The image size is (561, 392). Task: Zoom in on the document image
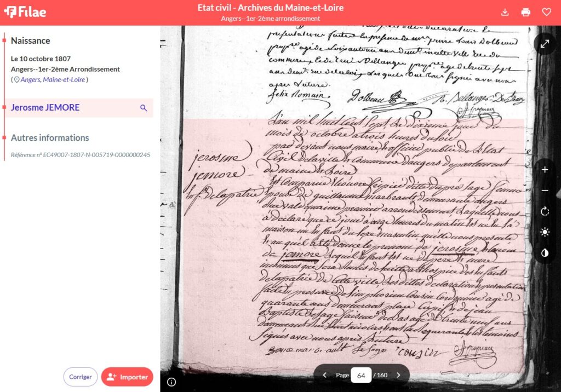click(545, 170)
